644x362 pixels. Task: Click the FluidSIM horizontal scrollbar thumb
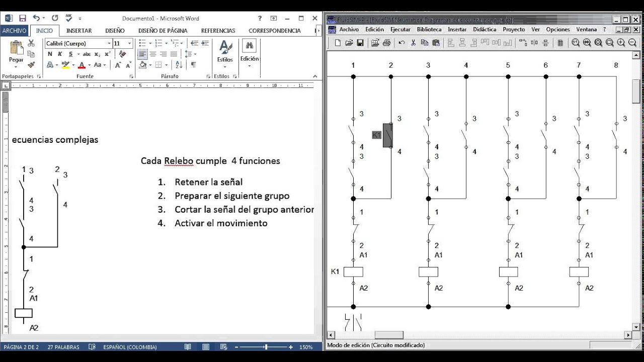coord(389,335)
